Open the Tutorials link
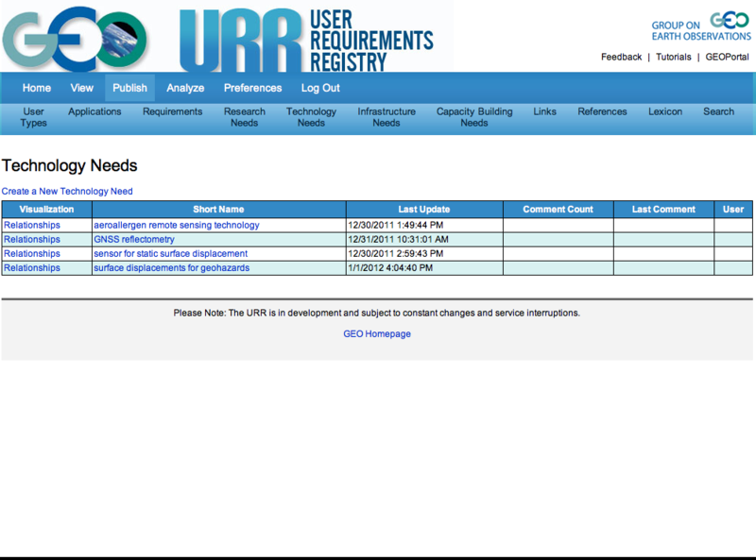The width and height of the screenshot is (756, 560). (673, 58)
